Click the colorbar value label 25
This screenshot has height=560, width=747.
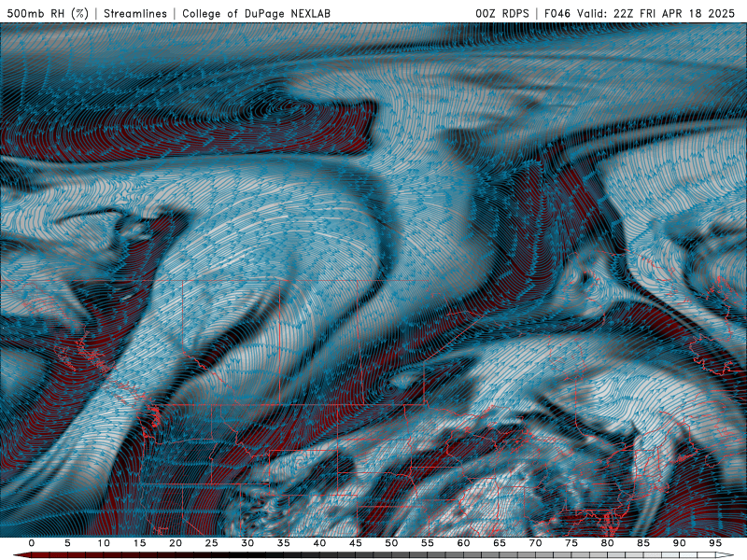click(x=212, y=543)
